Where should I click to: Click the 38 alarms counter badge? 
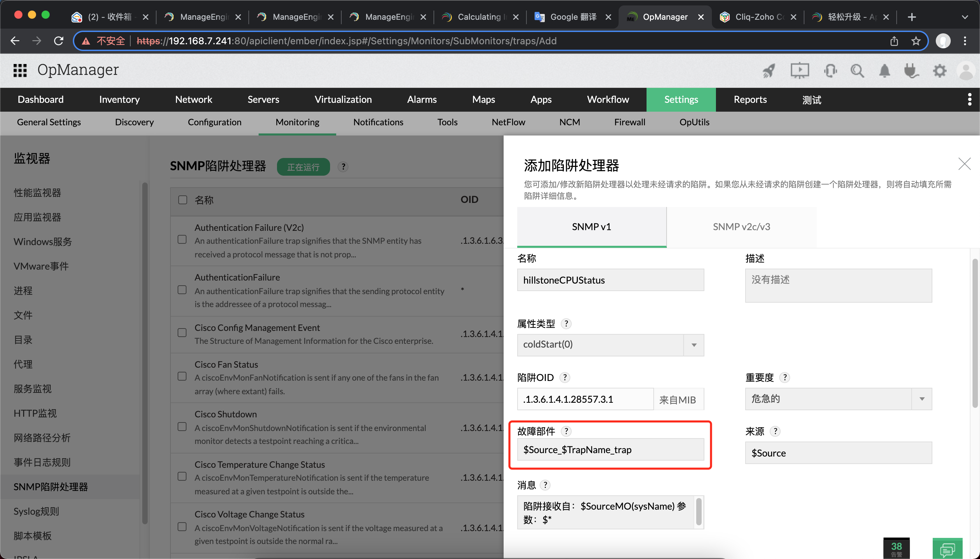(x=896, y=548)
